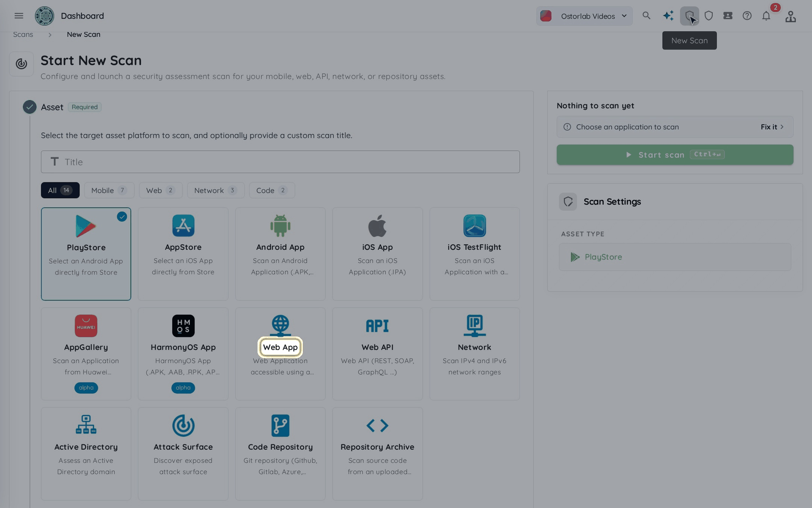Expand the Fix it chevron
Image resolution: width=812 pixels, height=508 pixels.
click(782, 127)
